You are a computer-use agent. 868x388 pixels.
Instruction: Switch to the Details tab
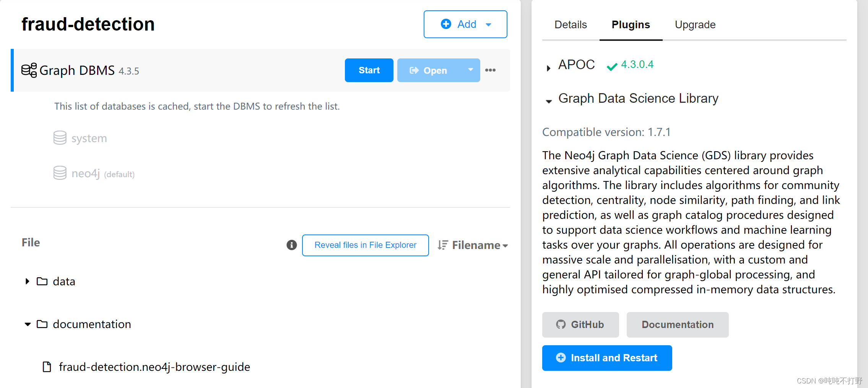(571, 25)
